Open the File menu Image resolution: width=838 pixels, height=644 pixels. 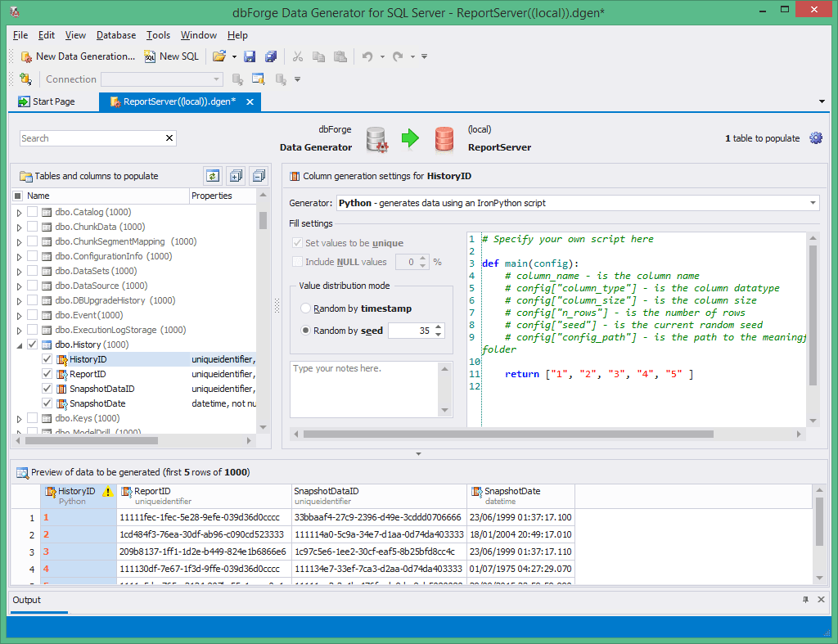point(20,35)
